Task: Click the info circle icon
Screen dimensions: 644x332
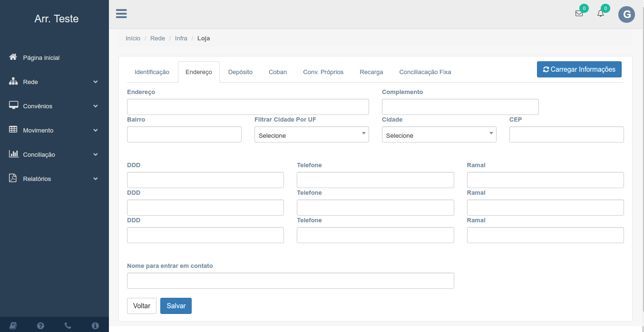Action: [95, 325]
